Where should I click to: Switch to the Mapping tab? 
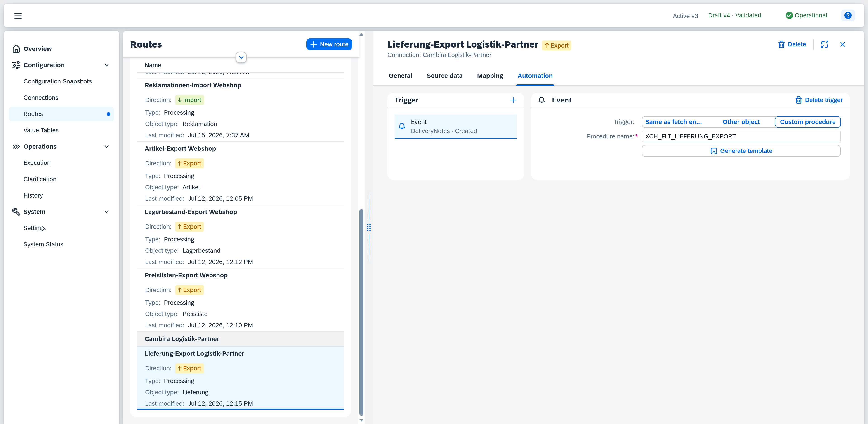[x=490, y=76]
